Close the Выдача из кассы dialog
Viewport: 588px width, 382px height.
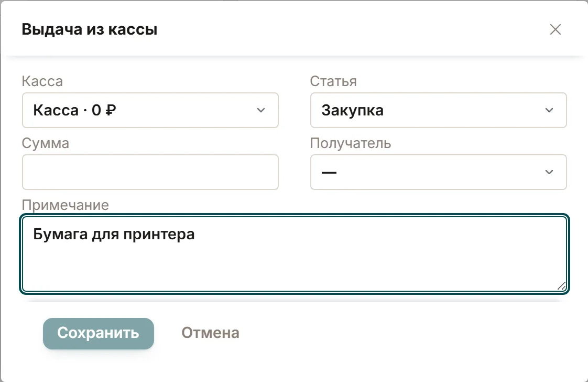pos(555,29)
